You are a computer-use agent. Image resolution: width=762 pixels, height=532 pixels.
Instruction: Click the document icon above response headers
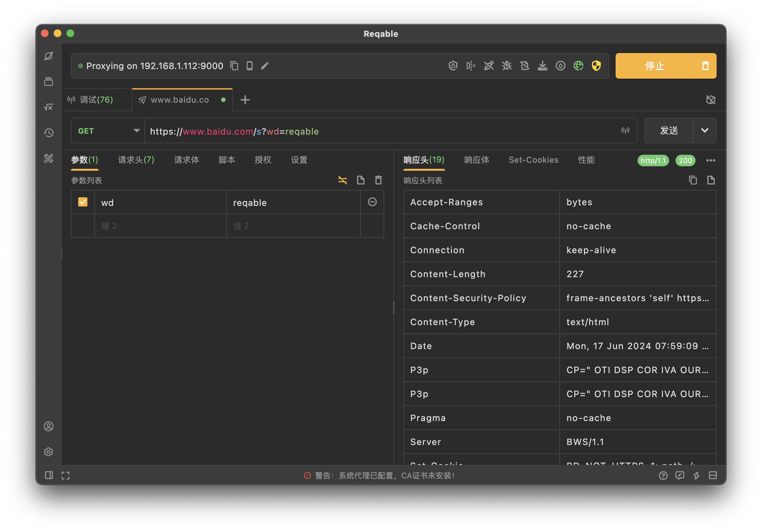711,180
